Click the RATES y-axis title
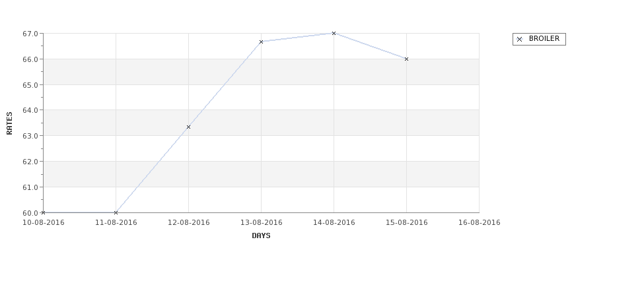Screen dimensions: 644x283 9,123
